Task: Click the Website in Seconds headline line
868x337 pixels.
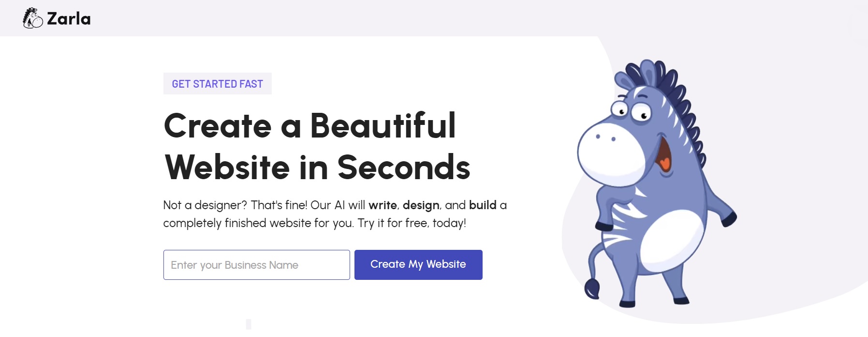Action: tap(317, 168)
